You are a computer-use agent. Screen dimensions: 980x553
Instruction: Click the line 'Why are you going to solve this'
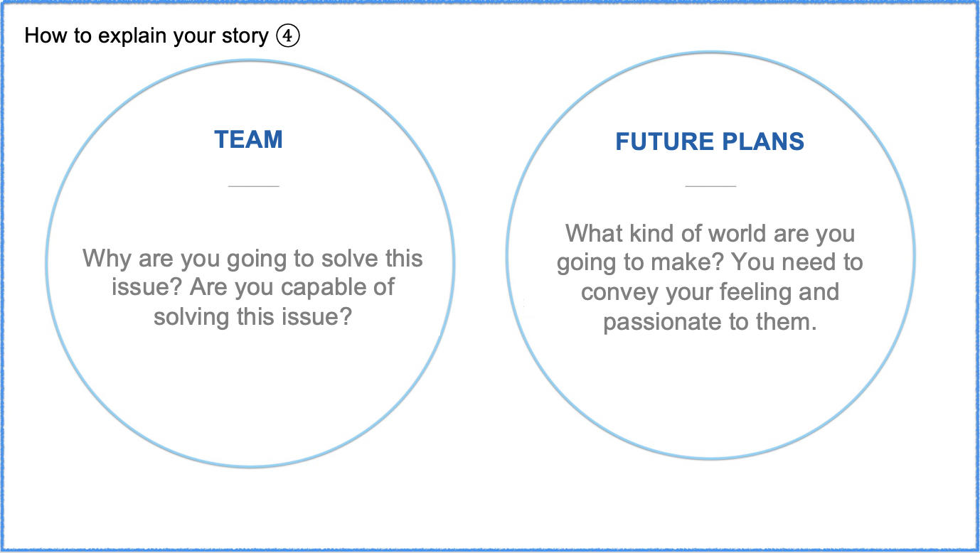coord(253,259)
